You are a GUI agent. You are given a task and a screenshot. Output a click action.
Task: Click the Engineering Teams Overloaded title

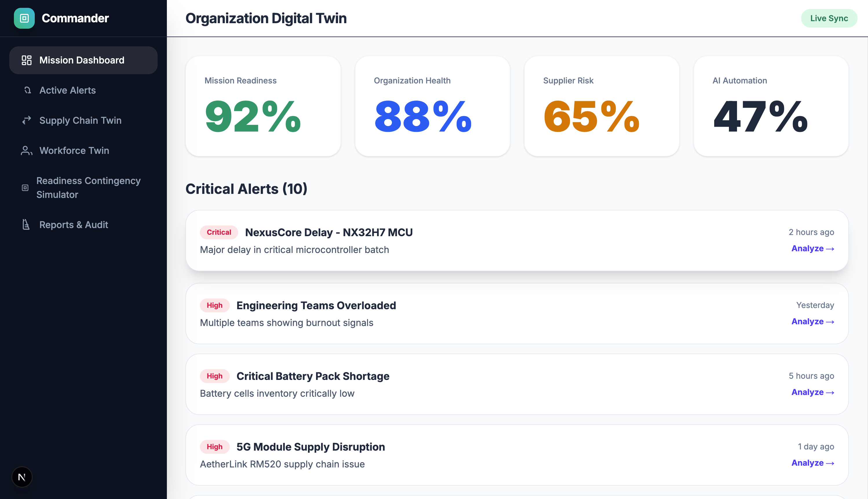pos(316,305)
